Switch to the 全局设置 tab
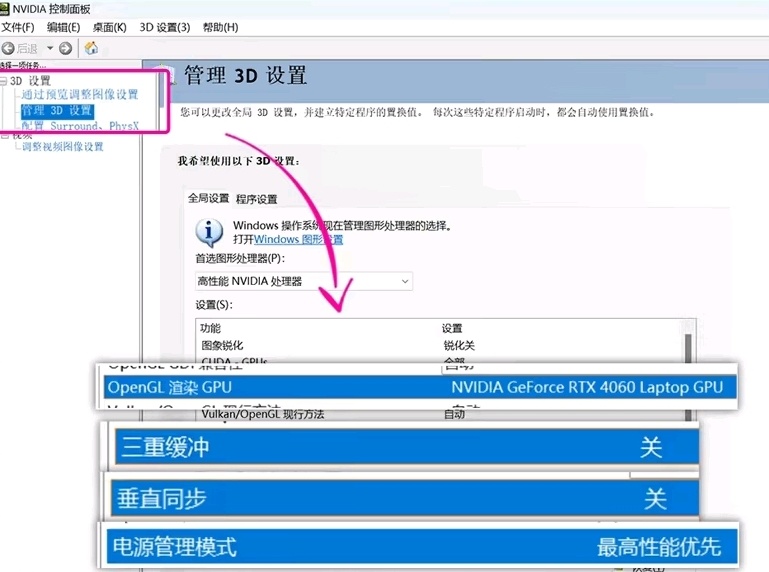This screenshot has height=572, width=769. [x=210, y=198]
